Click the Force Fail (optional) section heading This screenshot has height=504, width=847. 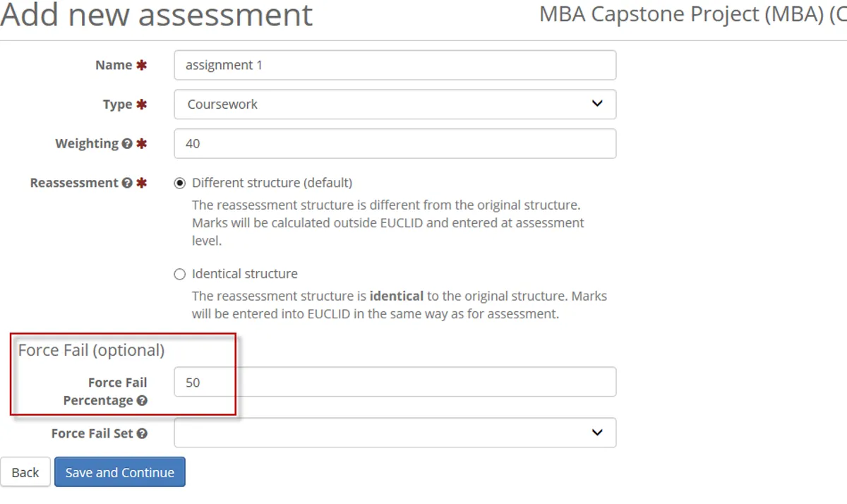pyautogui.click(x=91, y=350)
